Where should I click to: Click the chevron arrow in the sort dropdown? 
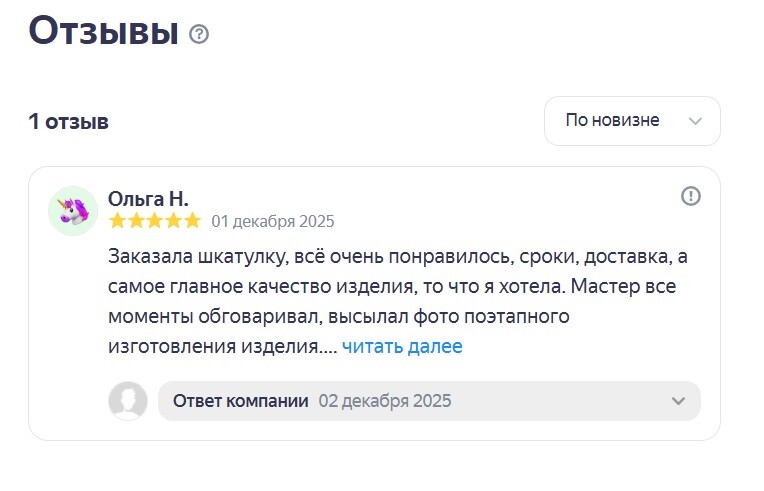pyautogui.click(x=696, y=121)
